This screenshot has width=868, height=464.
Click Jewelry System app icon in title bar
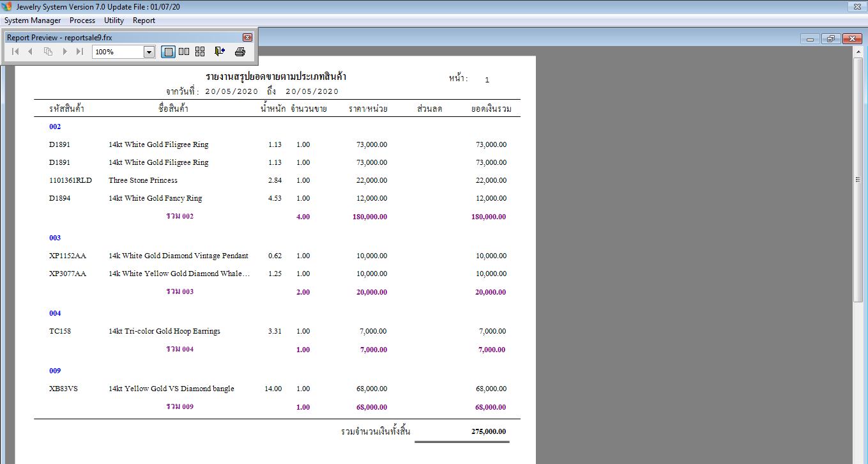(x=7, y=6)
